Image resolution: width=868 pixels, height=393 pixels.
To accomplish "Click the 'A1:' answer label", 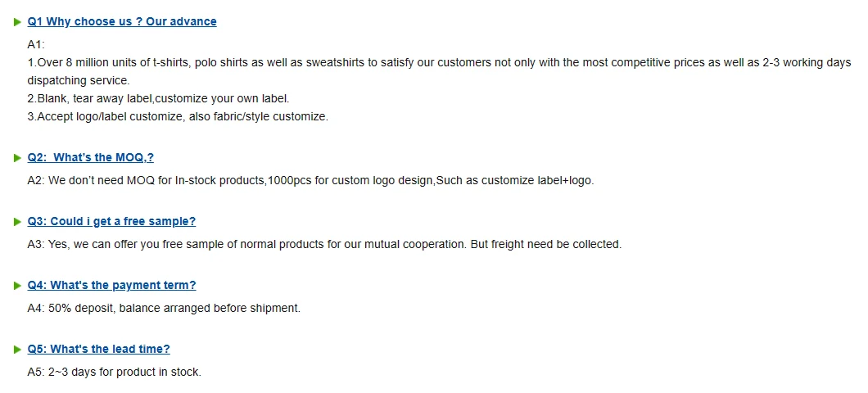I will click(36, 44).
